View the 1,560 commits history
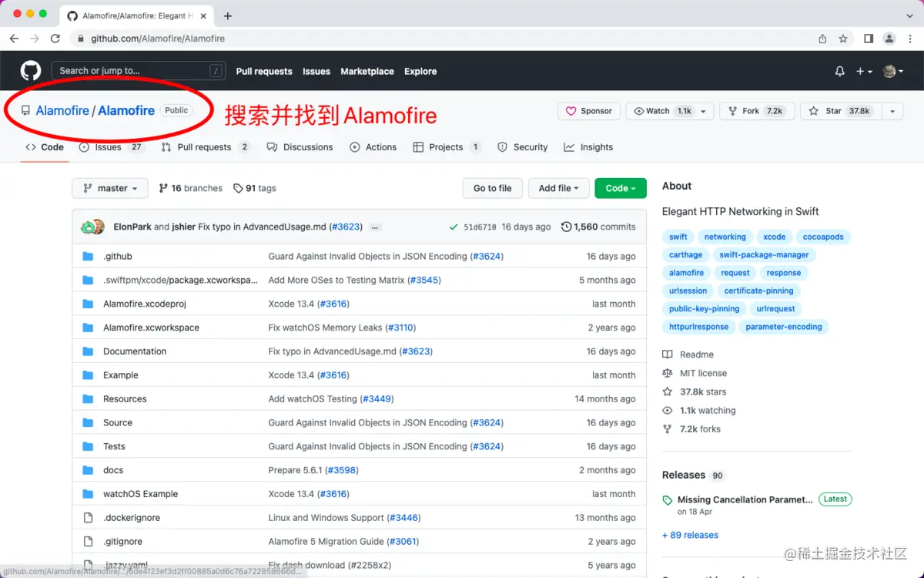Screen dimensions: 924x578 (x=599, y=227)
